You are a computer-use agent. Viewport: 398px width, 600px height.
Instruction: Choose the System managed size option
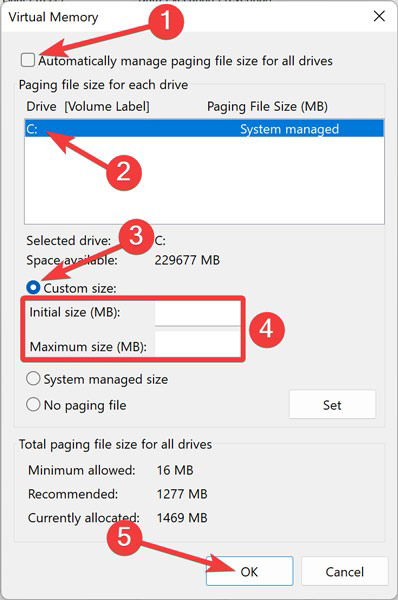[33, 379]
